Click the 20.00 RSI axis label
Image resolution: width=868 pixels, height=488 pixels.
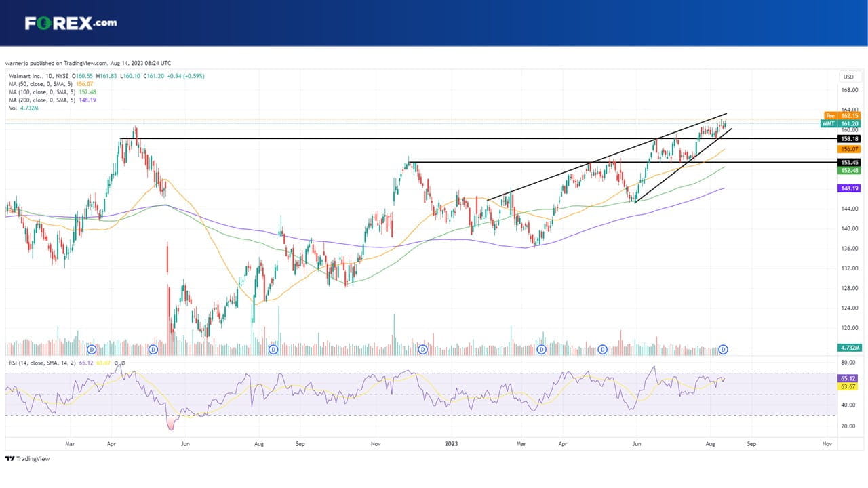point(848,426)
